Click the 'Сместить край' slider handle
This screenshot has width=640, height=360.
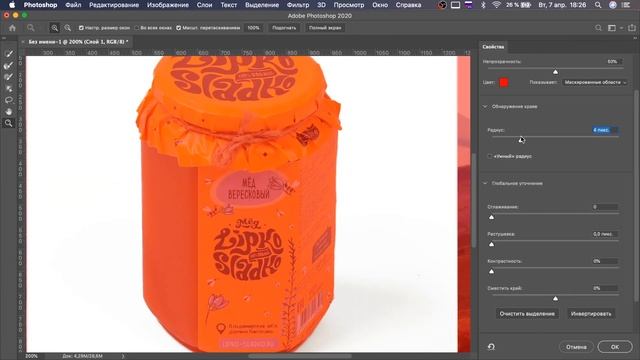point(556,298)
